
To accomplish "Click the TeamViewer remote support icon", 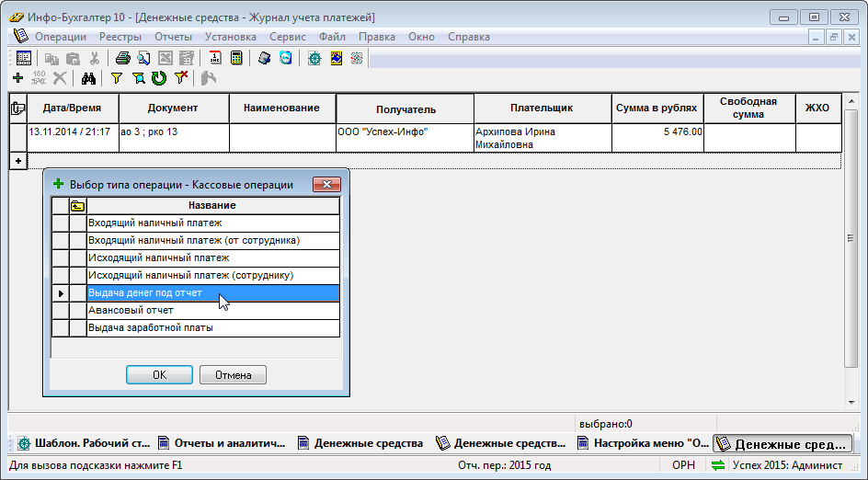I will click(286, 58).
